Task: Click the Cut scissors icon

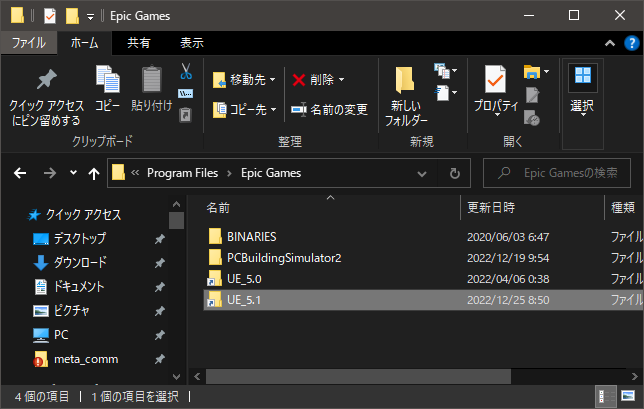Action: (x=186, y=71)
